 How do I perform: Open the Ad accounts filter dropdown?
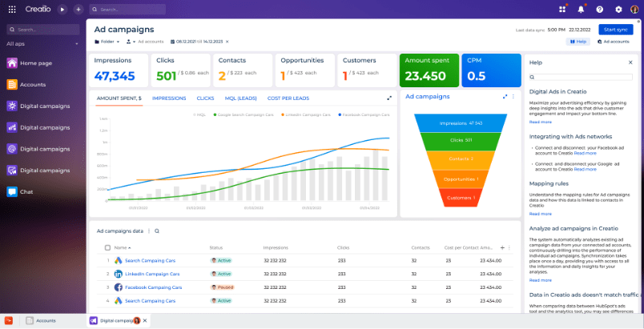[x=145, y=42]
